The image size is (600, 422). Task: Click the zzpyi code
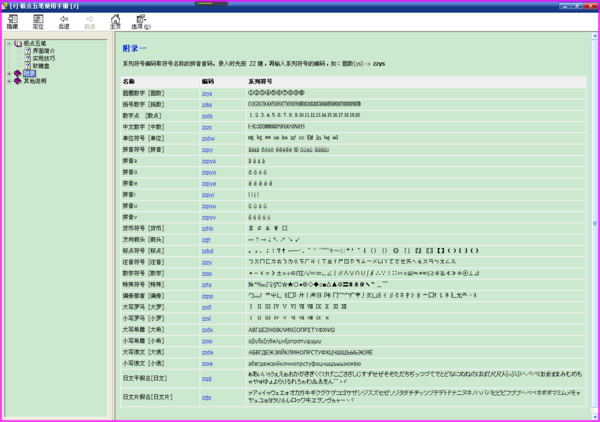[x=208, y=195]
